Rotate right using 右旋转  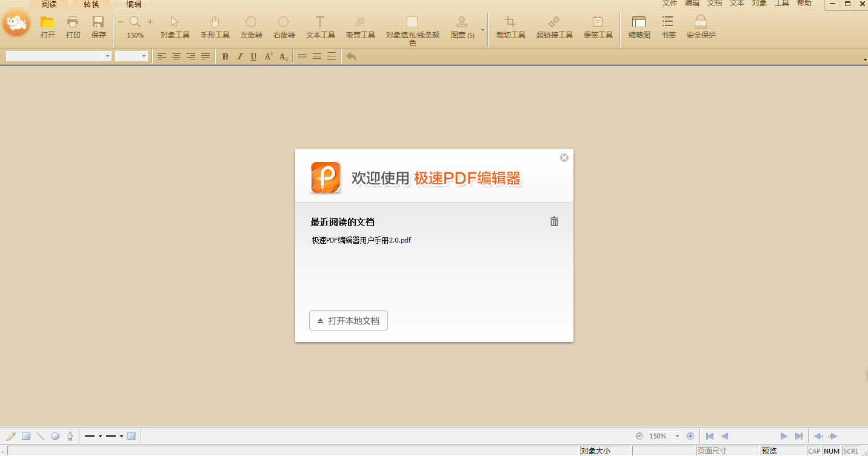[x=284, y=28]
